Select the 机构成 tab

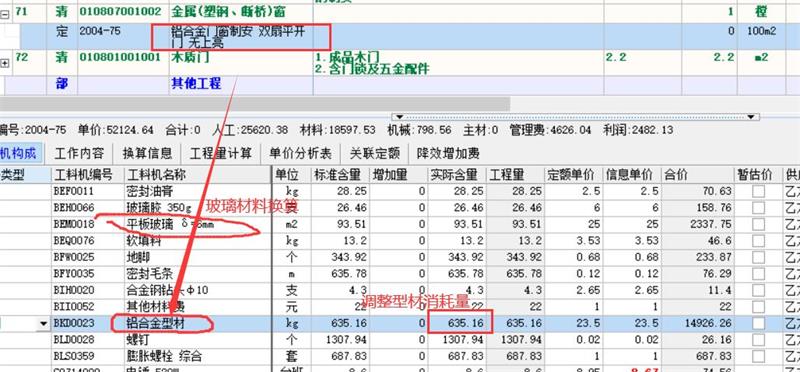tap(20, 153)
